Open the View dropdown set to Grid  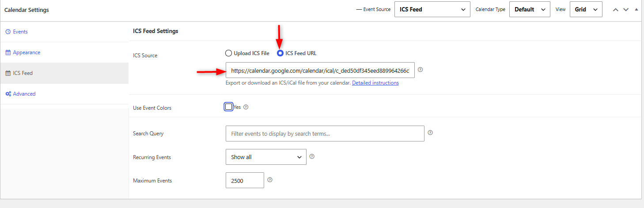pyautogui.click(x=586, y=9)
